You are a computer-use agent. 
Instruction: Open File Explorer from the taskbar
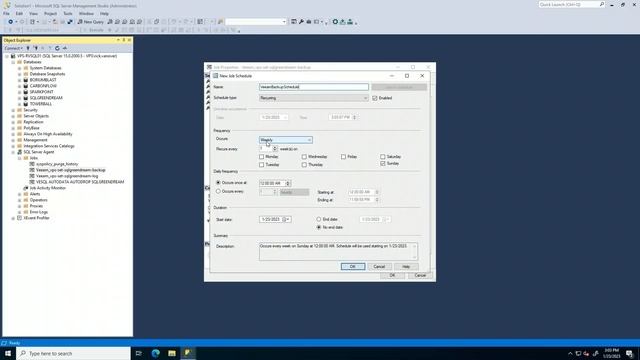(172, 353)
